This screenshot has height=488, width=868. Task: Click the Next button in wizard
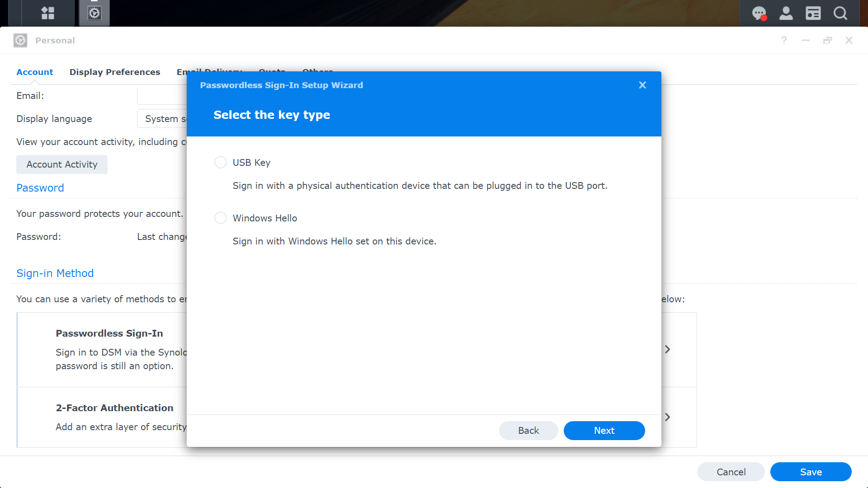604,431
